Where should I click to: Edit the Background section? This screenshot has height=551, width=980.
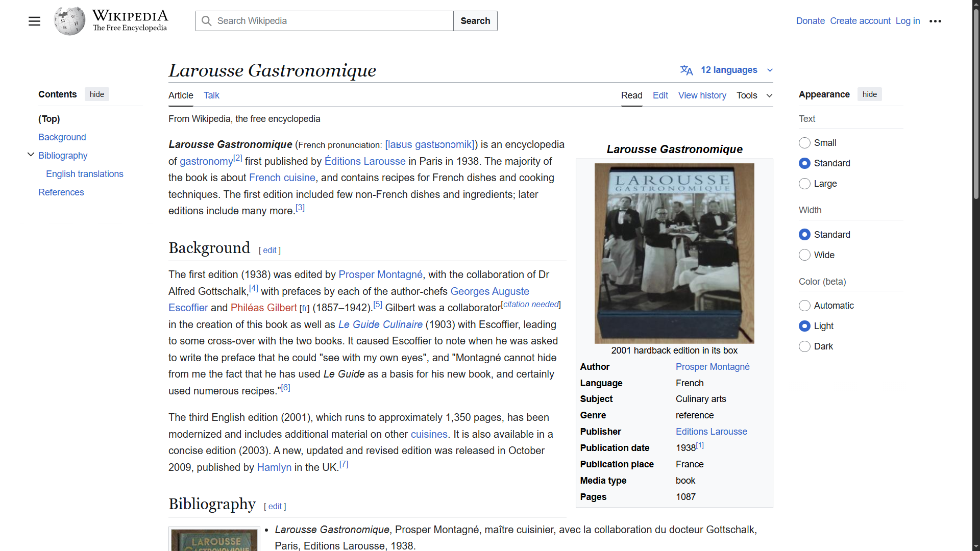269,250
